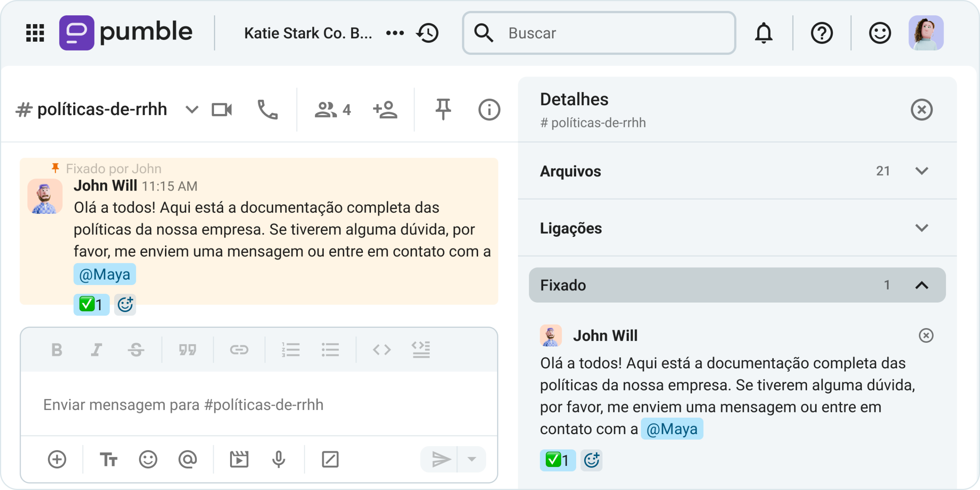Start a video call in políticas-de-rrhh
Screen dimensions: 980x490
(x=222, y=110)
